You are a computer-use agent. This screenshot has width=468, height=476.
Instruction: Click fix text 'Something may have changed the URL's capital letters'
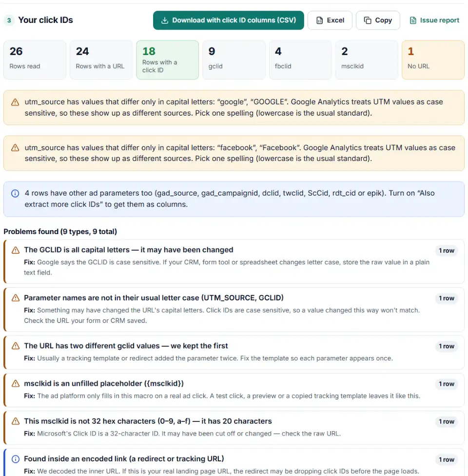(x=222, y=316)
